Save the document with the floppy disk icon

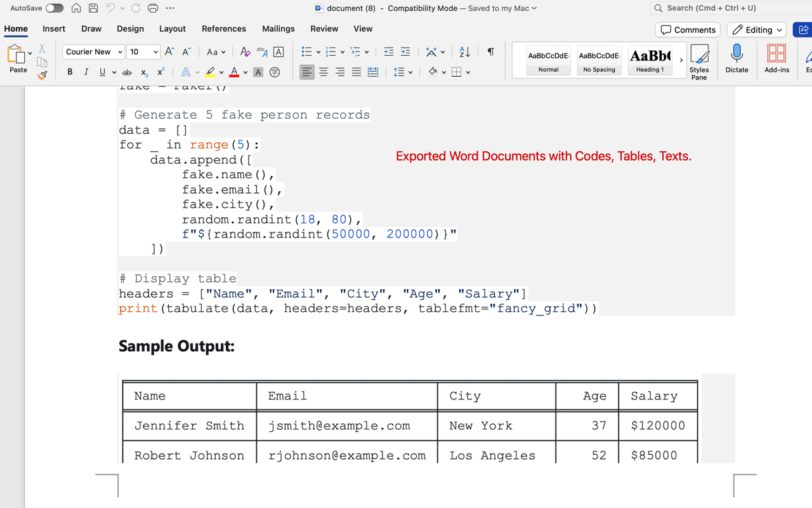(93, 8)
